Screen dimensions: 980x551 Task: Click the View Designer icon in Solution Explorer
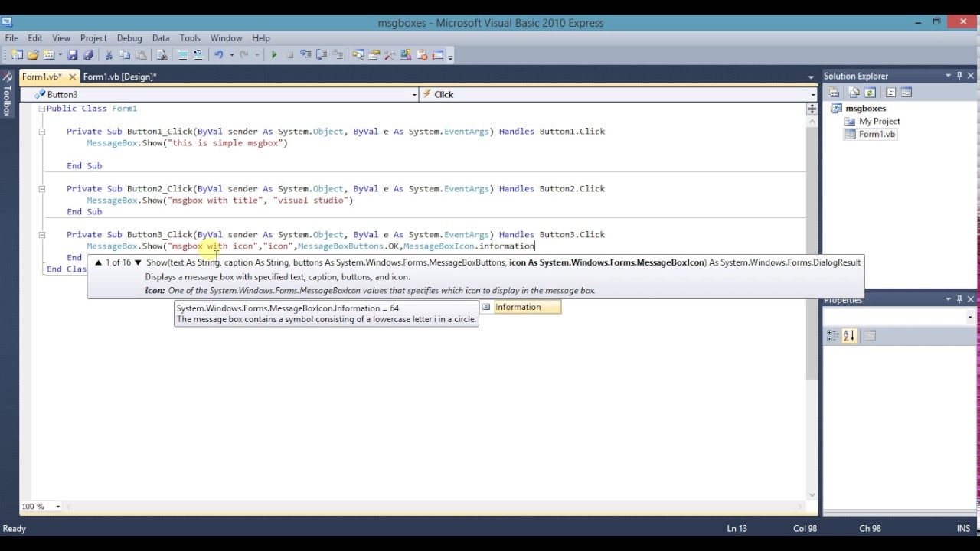(906, 93)
